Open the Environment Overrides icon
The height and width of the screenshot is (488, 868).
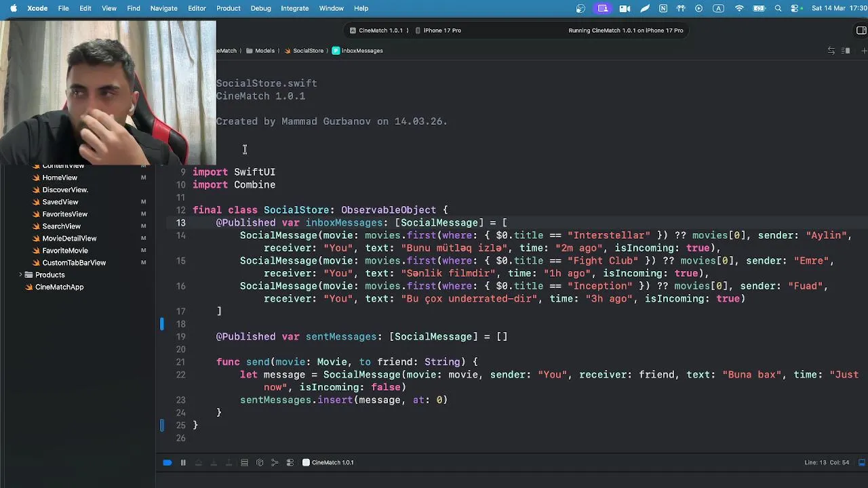pyautogui.click(x=290, y=462)
